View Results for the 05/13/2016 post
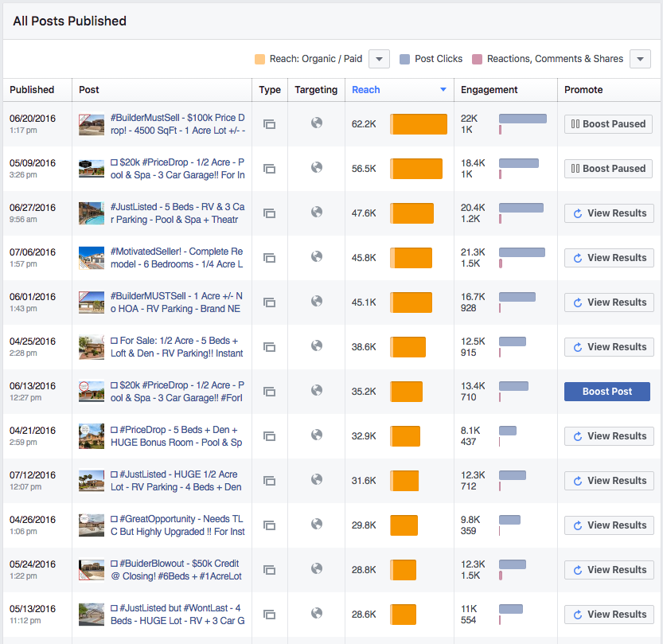The width and height of the screenshot is (663, 644). 609,615
